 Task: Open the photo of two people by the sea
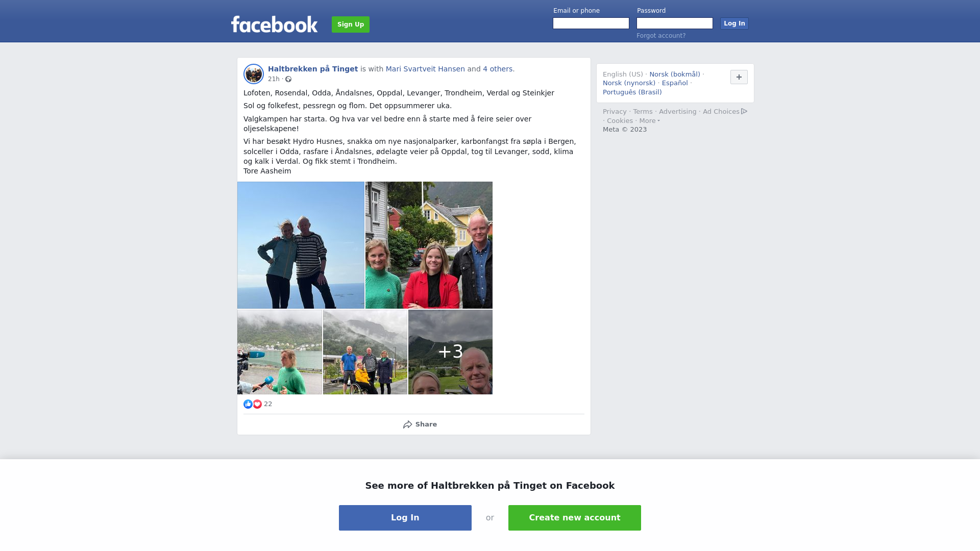(301, 245)
